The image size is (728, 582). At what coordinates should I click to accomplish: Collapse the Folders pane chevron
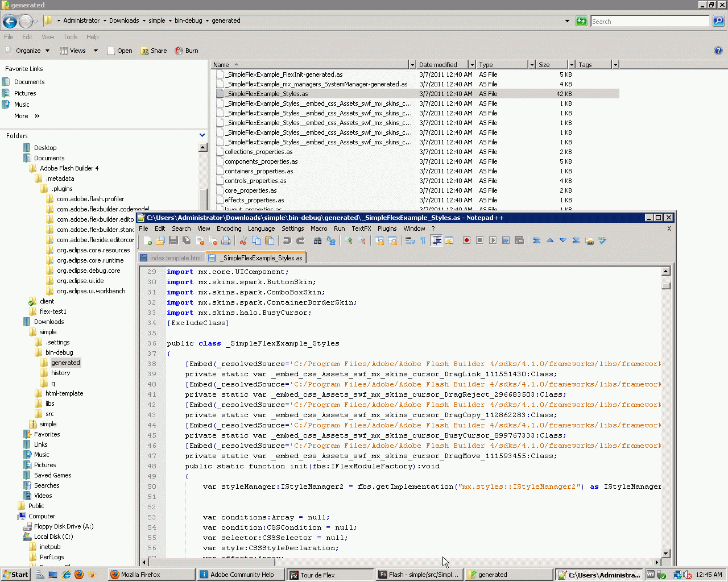point(202,135)
